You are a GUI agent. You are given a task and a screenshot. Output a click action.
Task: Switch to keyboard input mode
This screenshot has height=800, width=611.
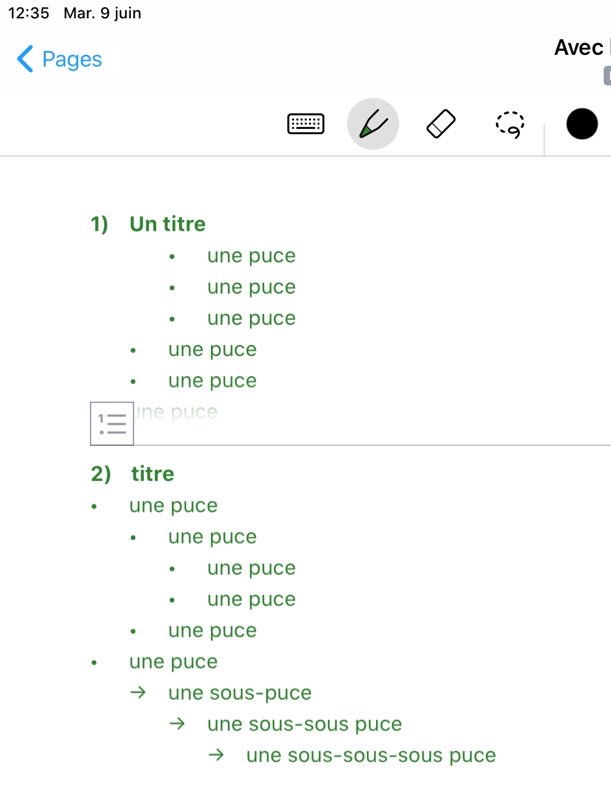tap(306, 124)
